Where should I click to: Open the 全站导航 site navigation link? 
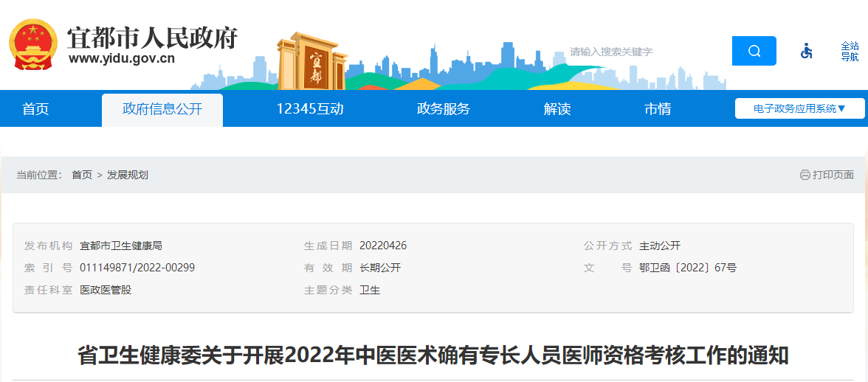(850, 51)
